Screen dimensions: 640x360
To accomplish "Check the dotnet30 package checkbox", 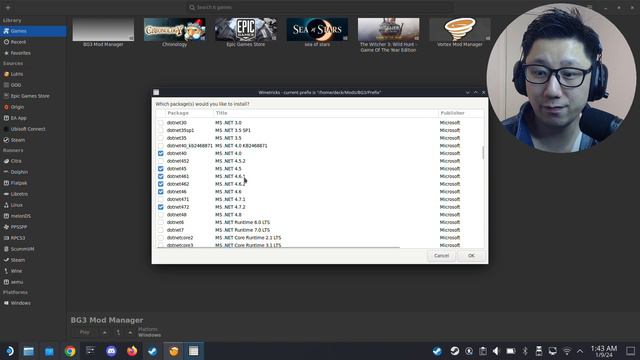I will 160,123.
